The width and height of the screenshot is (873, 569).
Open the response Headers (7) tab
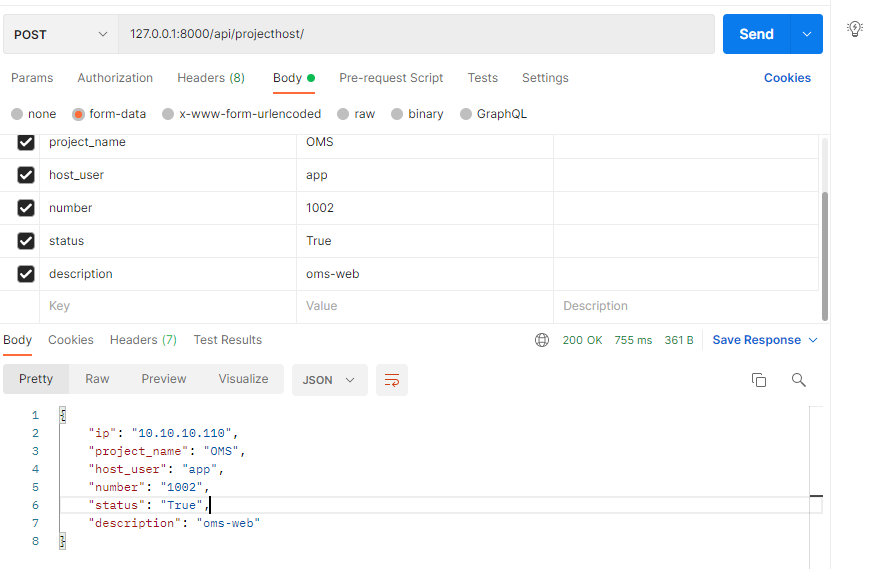[x=143, y=340]
